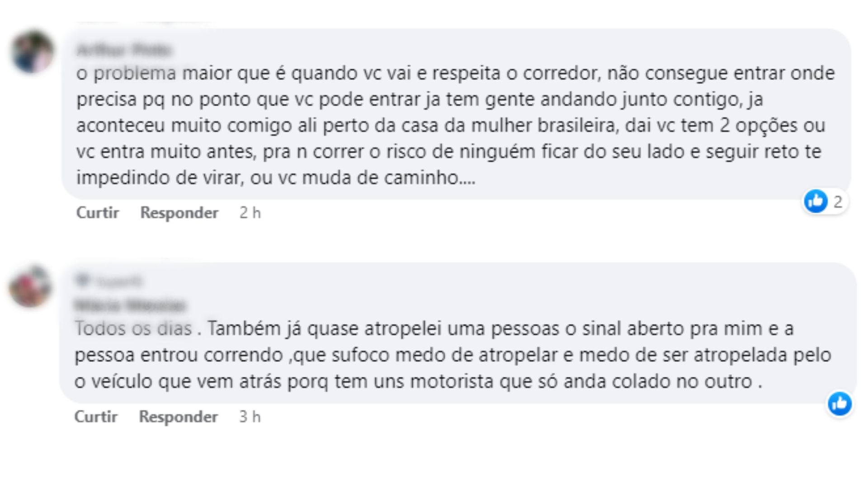Click thumbs-up reaction on "Todos os dias" comment
The height and width of the screenshot is (488, 868).
pos(840,404)
